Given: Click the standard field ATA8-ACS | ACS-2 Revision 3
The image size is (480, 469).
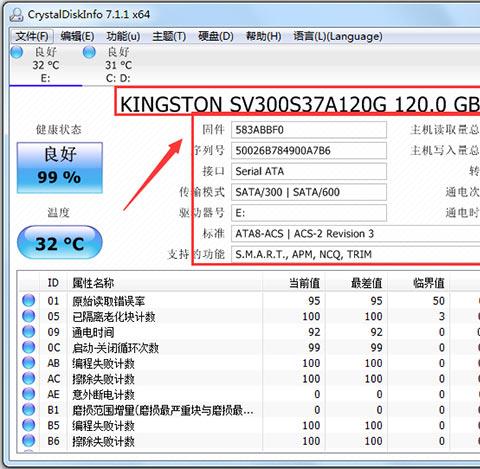Looking at the screenshot, I should pos(355,234).
